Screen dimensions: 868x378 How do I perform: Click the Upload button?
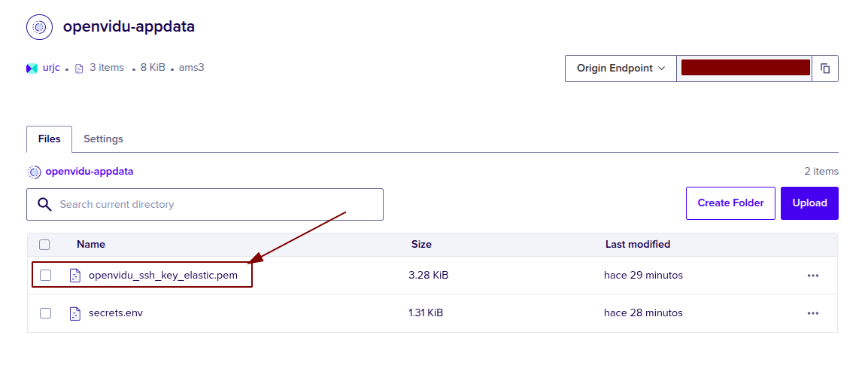tap(809, 203)
